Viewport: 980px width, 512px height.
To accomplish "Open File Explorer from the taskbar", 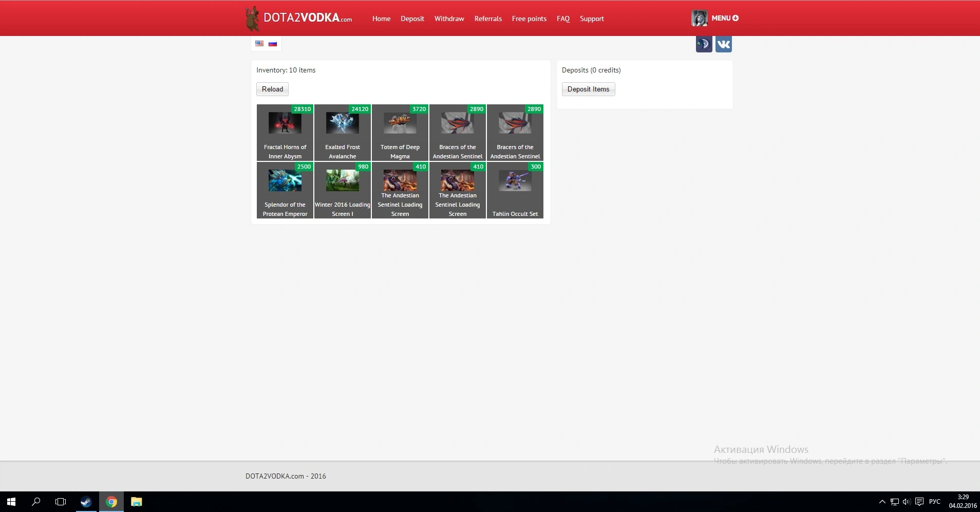I will pos(136,502).
